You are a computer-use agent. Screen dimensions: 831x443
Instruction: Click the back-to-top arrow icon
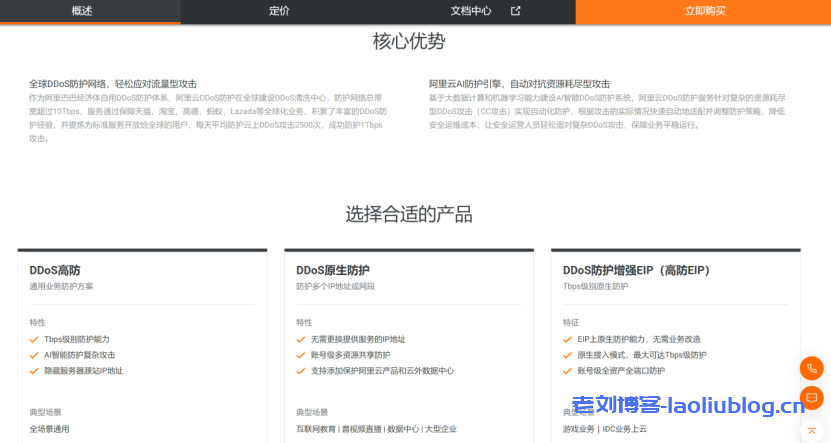point(811,431)
